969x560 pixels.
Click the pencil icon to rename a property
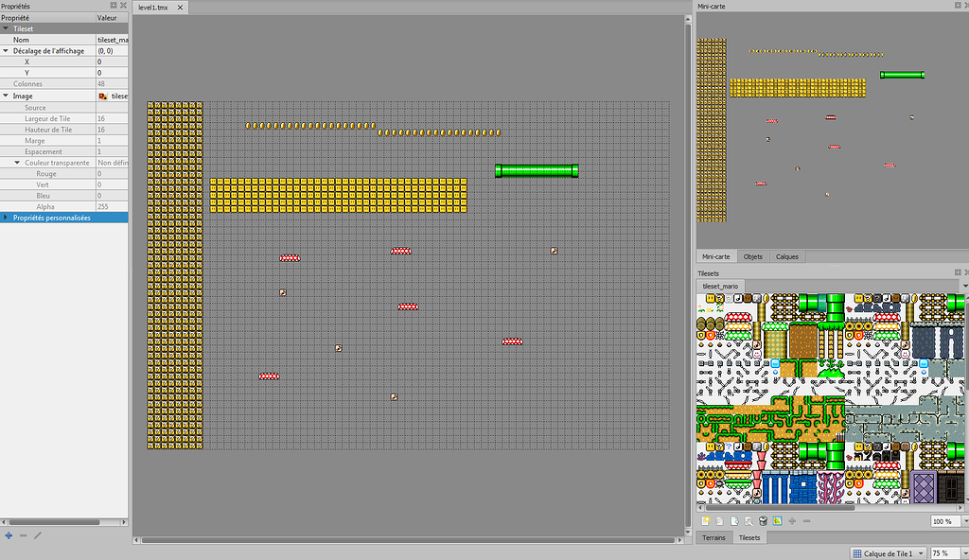pos(35,535)
